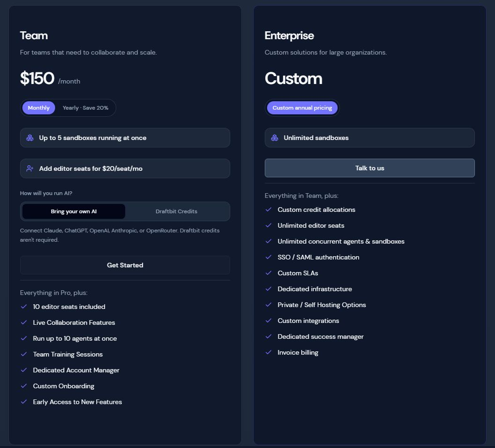The width and height of the screenshot is (495, 448).
Task: Click checkmark beside Dedicated infrastructure
Action: pos(269,289)
